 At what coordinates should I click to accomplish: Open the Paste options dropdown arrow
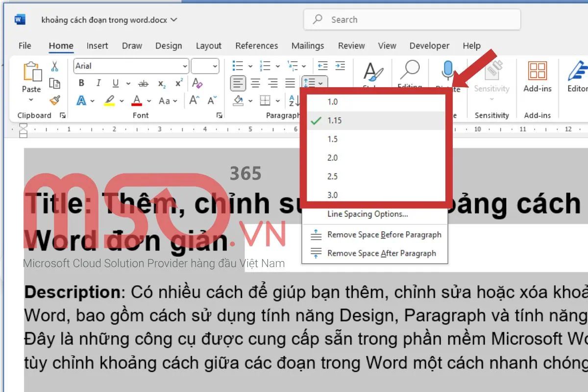tap(31, 100)
